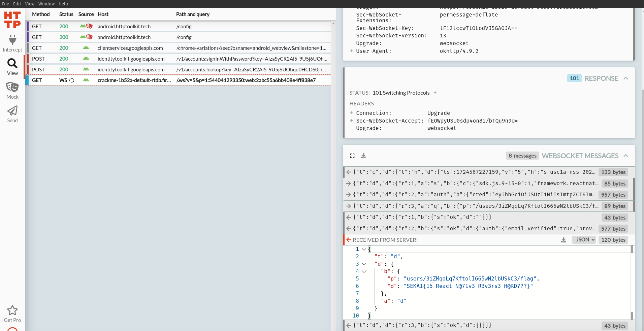This screenshot has height=331, width=644.
Task: Select Intercept in the left sidebar
Action: tap(12, 43)
